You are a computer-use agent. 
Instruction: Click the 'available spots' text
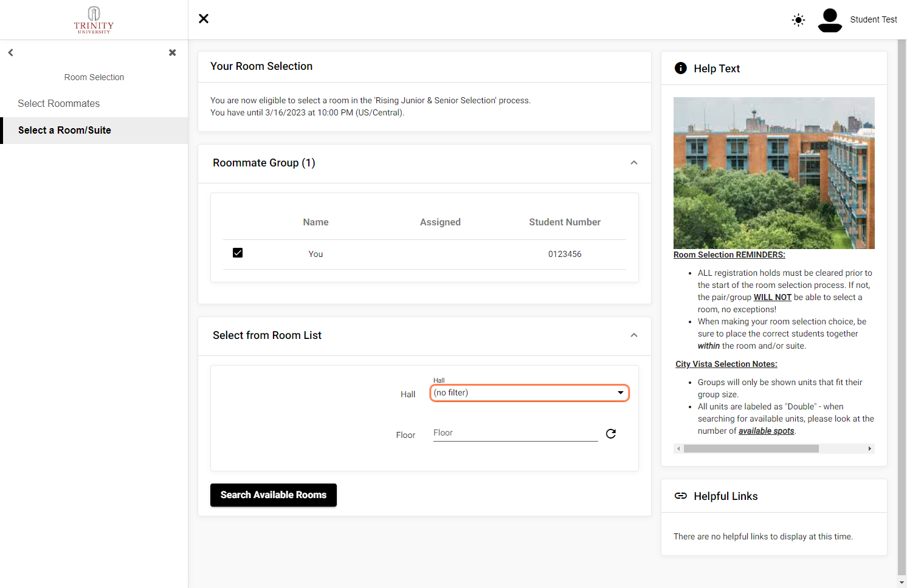click(x=767, y=431)
